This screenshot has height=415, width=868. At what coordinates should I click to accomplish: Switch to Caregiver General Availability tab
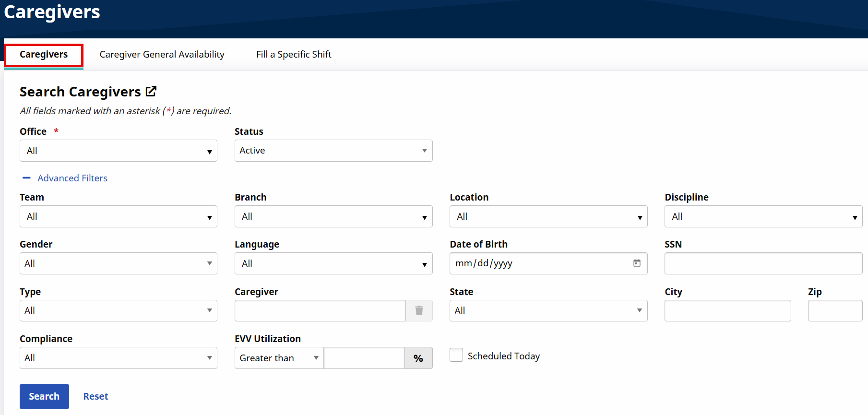(x=162, y=54)
